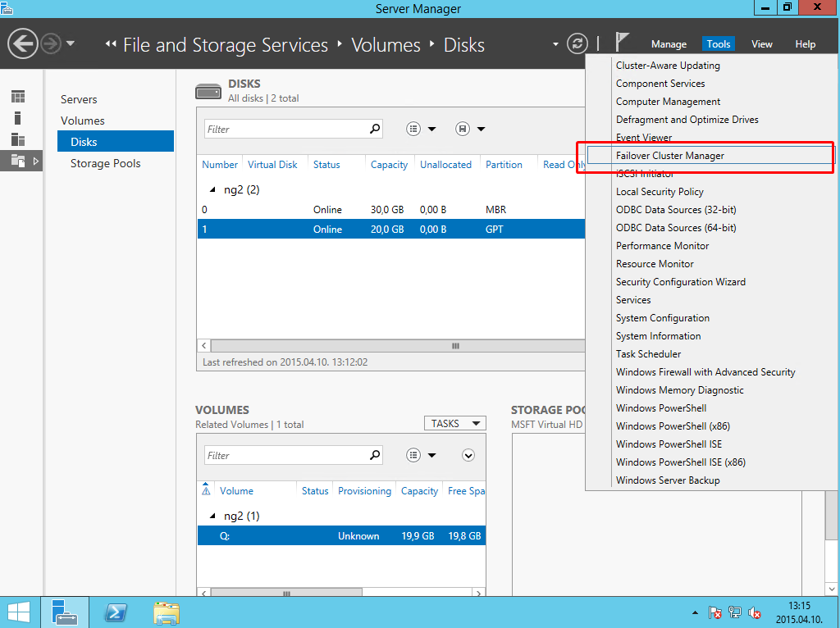The height and width of the screenshot is (628, 840).
Task: Click the Server Manager refresh icon
Action: click(x=577, y=43)
